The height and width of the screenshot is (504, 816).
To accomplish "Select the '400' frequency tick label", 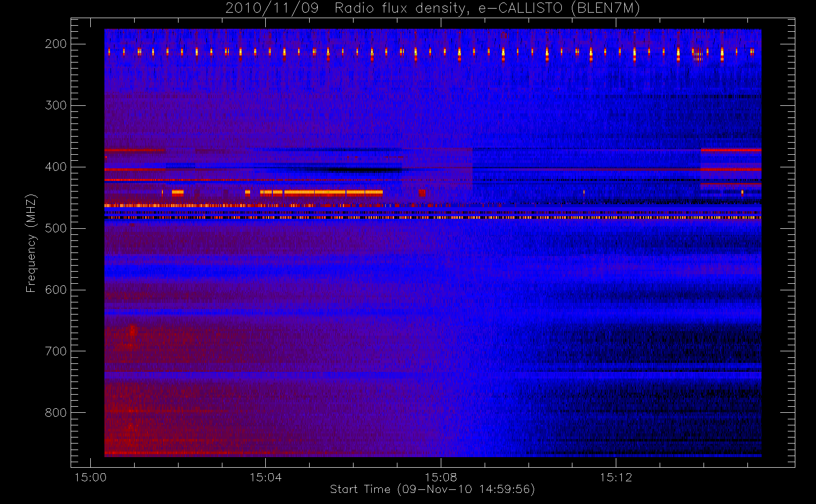I will (x=56, y=167).
